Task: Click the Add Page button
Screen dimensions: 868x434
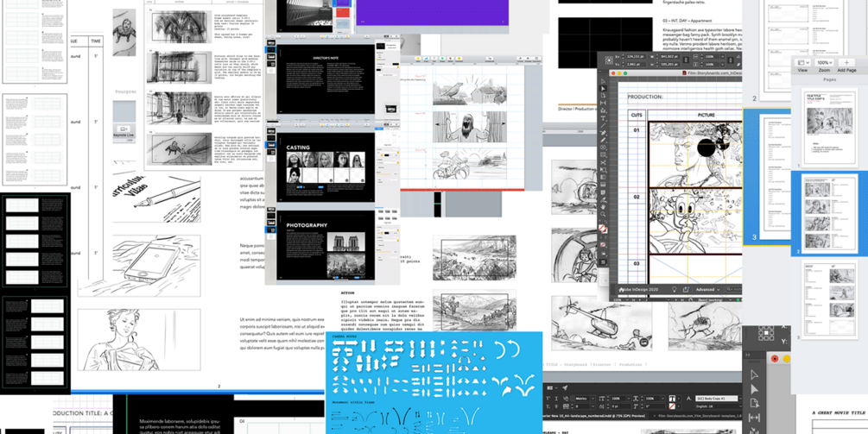Action: (x=846, y=63)
